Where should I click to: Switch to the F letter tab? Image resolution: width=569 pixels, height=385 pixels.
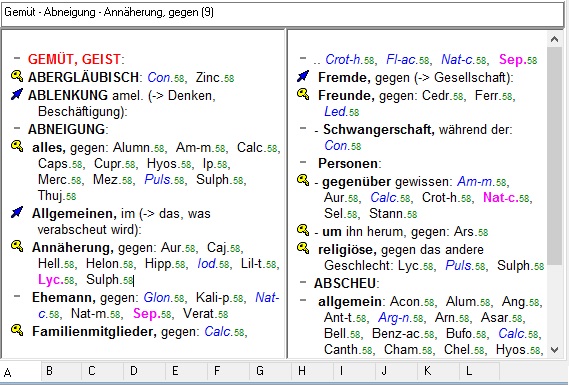point(229,371)
